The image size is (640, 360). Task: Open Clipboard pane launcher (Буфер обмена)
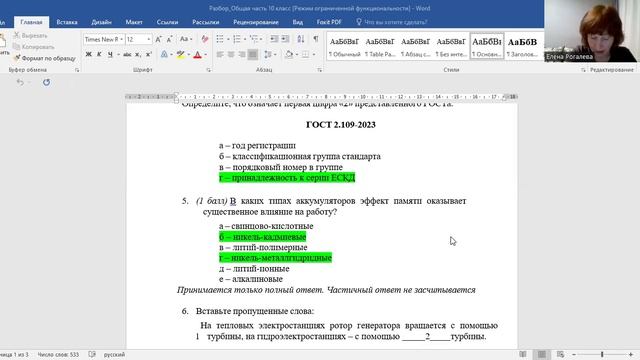[77, 70]
